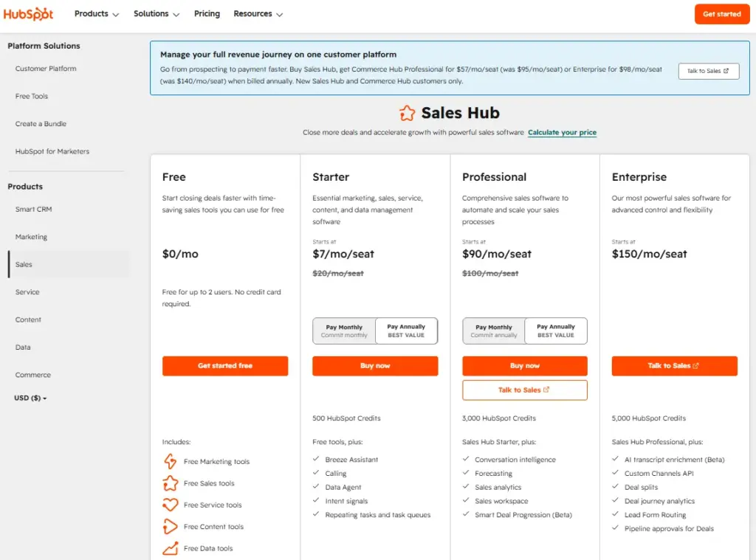Click the Sales analytics feature
Screen dimensions: 756x560
[x=498, y=487]
